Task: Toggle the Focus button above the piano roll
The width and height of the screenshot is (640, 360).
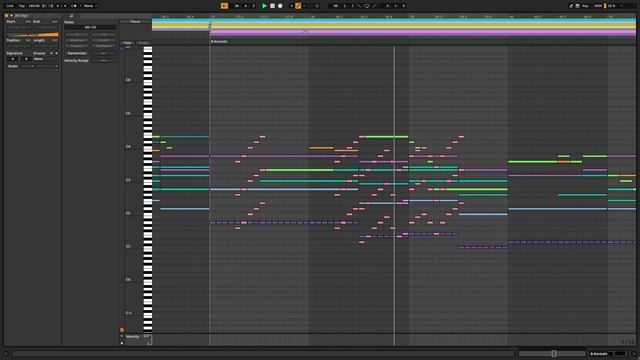Action: coord(135,21)
